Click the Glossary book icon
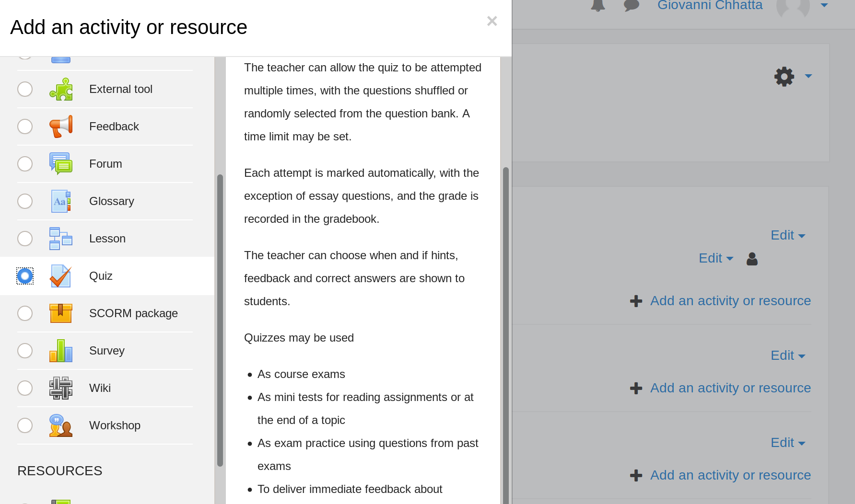 (61, 201)
